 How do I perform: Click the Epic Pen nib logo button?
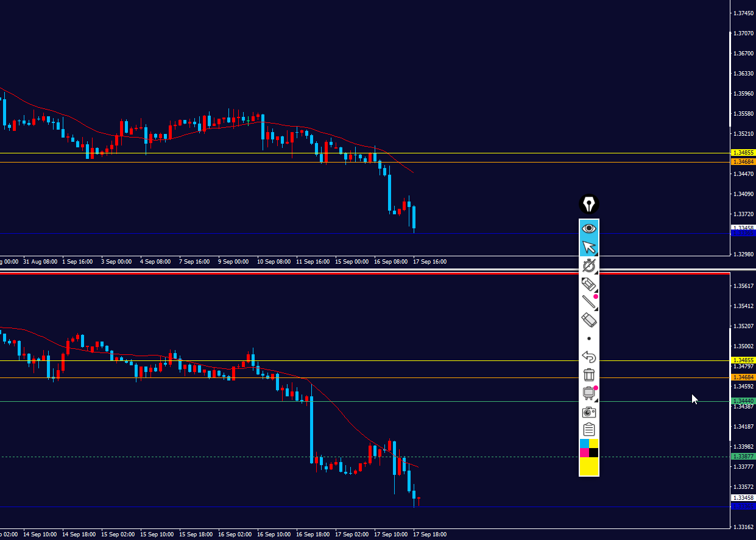tap(589, 204)
